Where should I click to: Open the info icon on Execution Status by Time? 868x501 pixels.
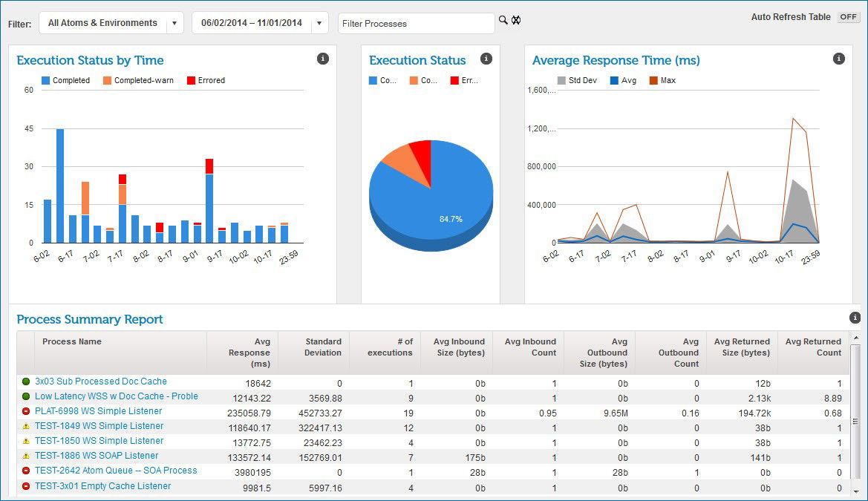coord(322,58)
